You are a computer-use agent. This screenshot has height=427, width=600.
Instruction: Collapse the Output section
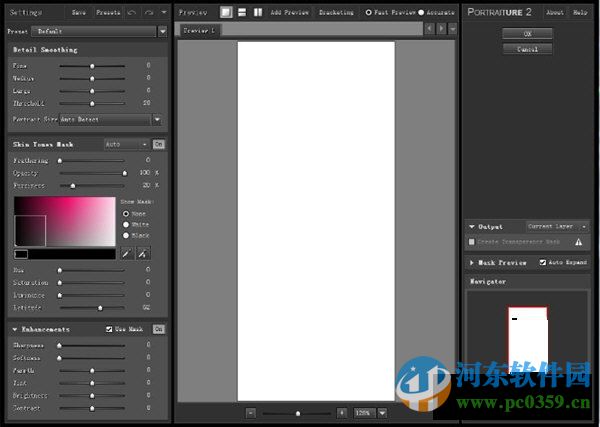pos(471,227)
